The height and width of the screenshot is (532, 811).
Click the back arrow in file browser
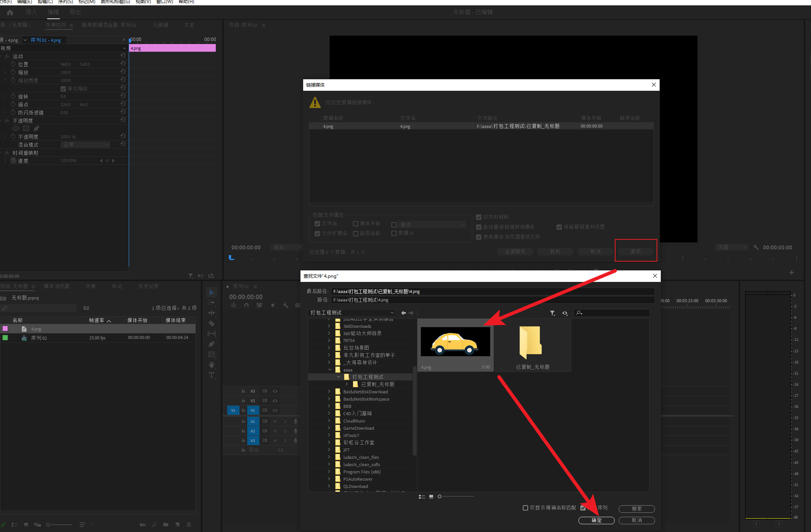coord(403,313)
